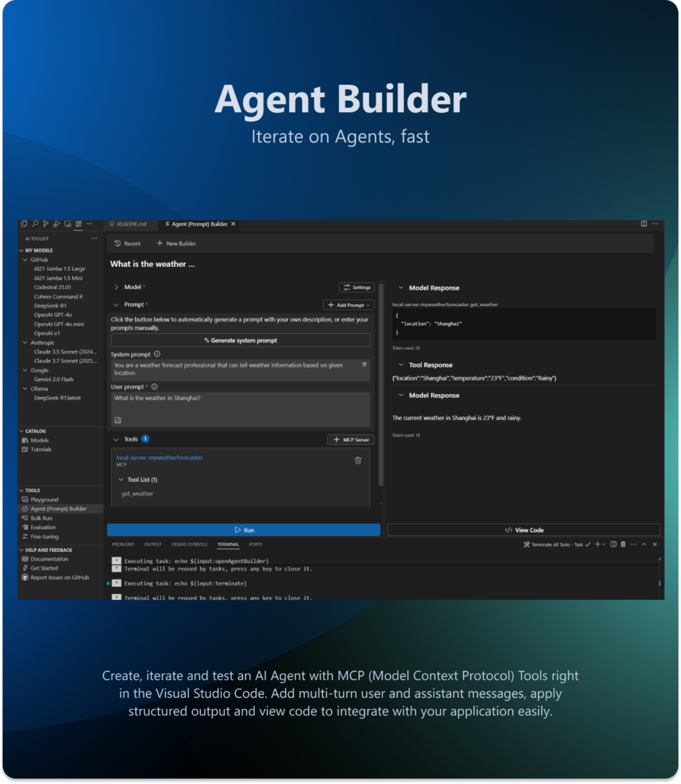Open Playground in the Tools section
The width and height of the screenshot is (681, 784).
point(44,500)
